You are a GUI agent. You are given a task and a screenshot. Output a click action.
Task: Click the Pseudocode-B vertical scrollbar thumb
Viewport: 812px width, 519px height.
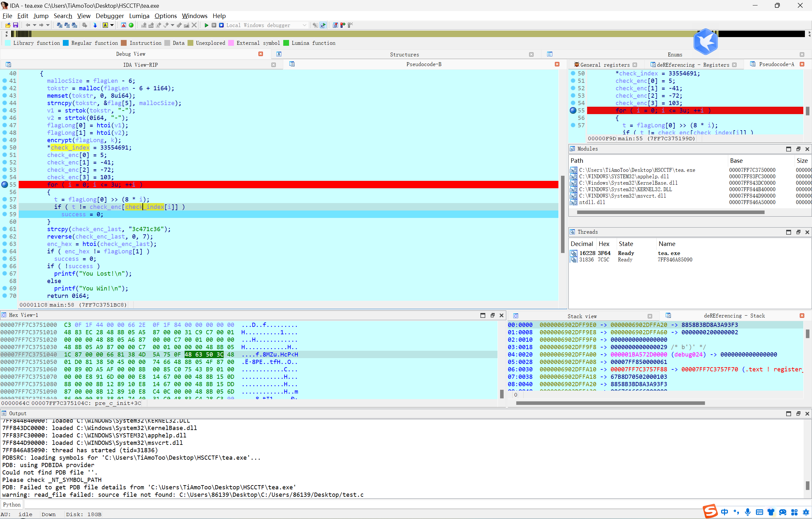[x=563, y=214]
